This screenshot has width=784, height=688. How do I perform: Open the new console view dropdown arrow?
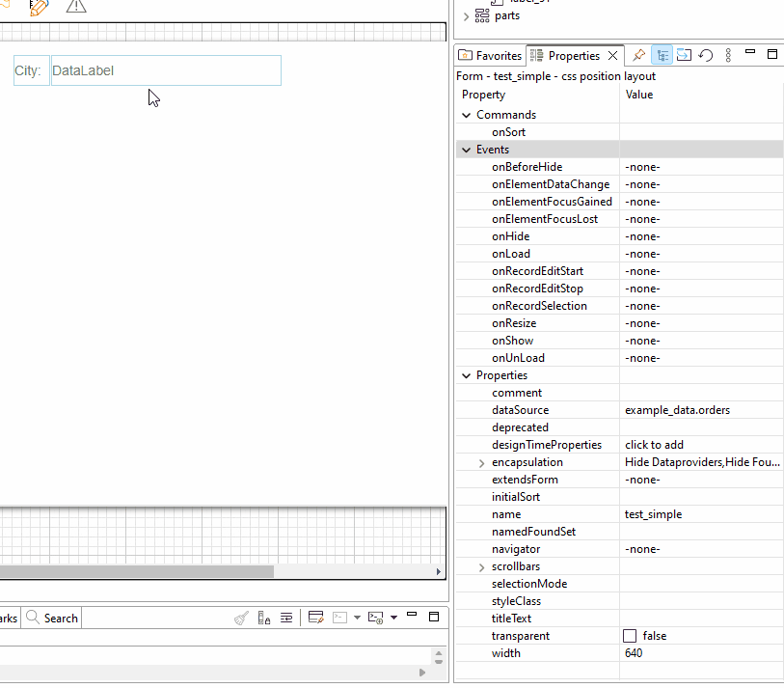point(393,618)
